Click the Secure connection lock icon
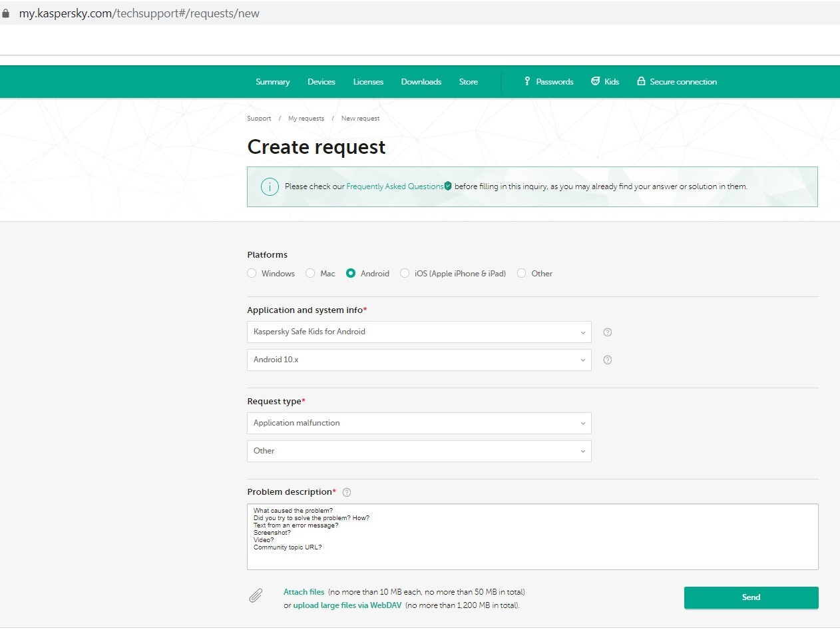Viewport: 840px width, 630px height. (641, 81)
